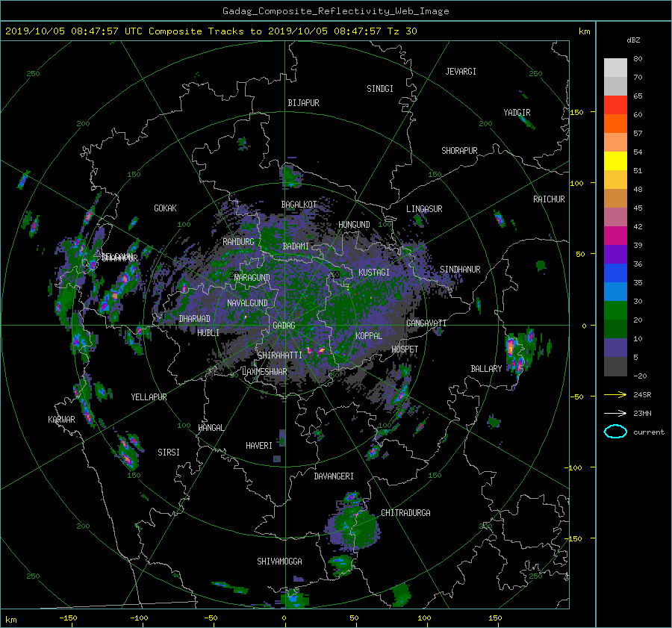This screenshot has width=672, height=628.
Task: Click the yellow 24SR arrow legend icon
Action: 615,394
